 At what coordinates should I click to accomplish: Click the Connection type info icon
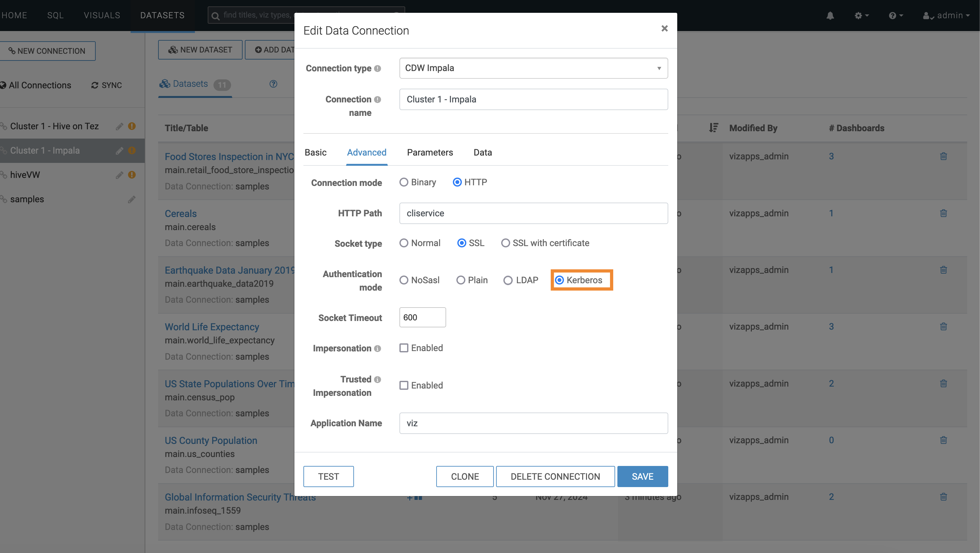click(x=377, y=68)
